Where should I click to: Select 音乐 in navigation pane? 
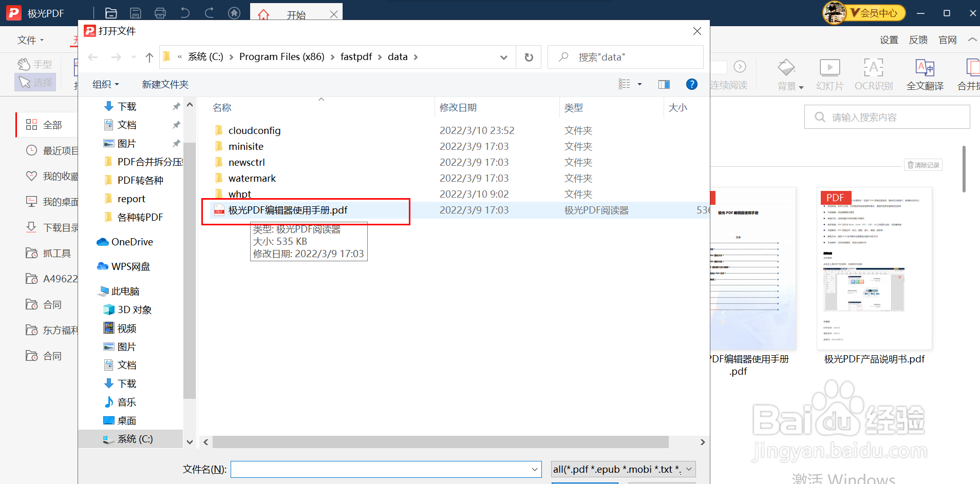[x=126, y=402]
